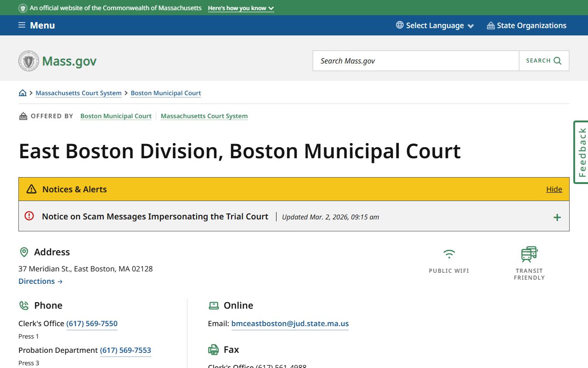Email bmceastboston@jud.state.ma.us
588x368 pixels.
click(x=290, y=323)
